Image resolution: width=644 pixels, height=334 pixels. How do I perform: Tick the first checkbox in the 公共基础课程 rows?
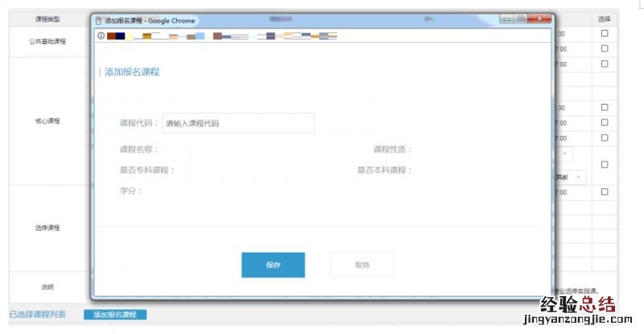click(605, 33)
